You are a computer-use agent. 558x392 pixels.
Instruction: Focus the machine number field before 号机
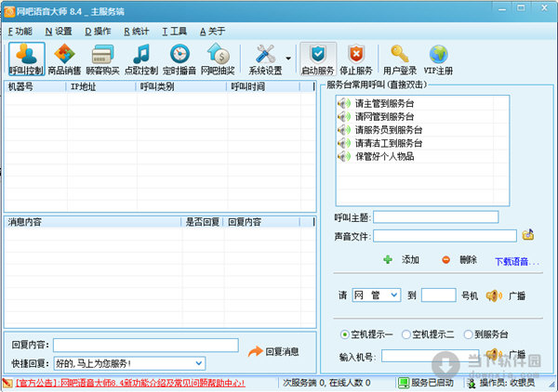pos(438,295)
